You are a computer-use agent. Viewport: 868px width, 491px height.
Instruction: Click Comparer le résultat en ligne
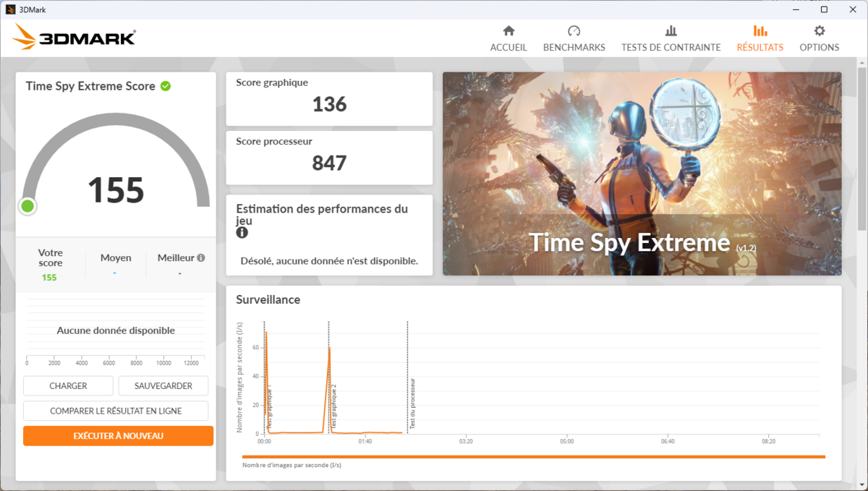[x=116, y=411]
